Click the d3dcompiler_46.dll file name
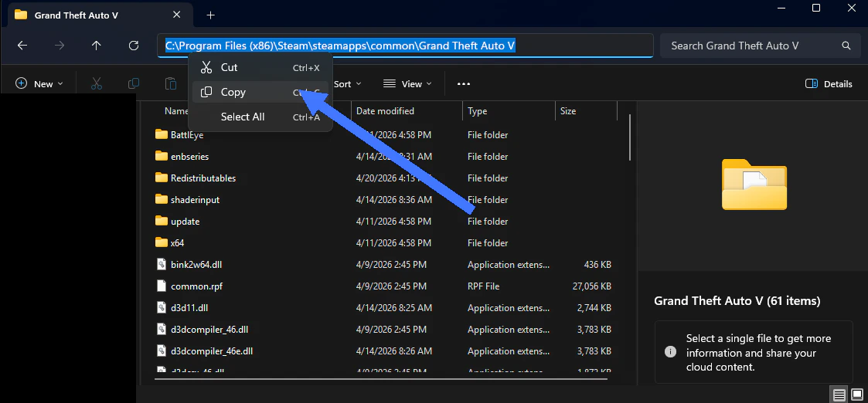The image size is (868, 403). click(209, 330)
